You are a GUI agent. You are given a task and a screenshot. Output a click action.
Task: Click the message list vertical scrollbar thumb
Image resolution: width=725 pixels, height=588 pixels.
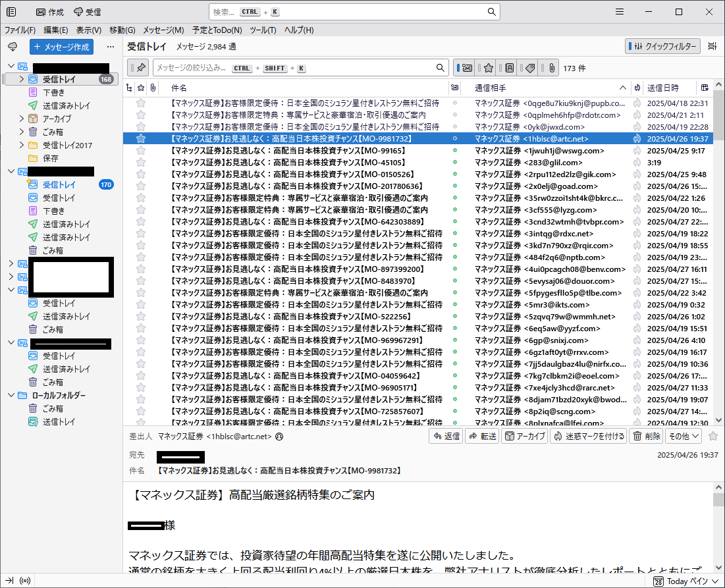718,116
